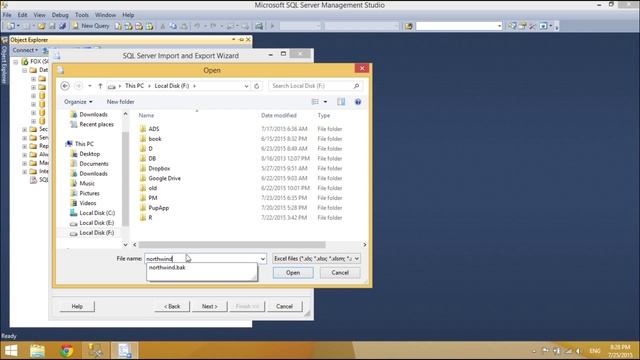Click the wizard Help button
Image resolution: width=640 pixels, height=360 pixels.
pyautogui.click(x=77, y=306)
